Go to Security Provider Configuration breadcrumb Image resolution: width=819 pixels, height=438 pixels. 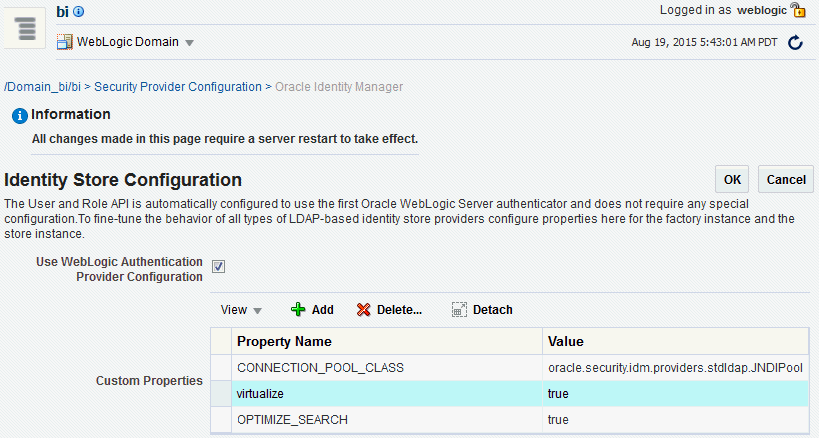point(178,87)
